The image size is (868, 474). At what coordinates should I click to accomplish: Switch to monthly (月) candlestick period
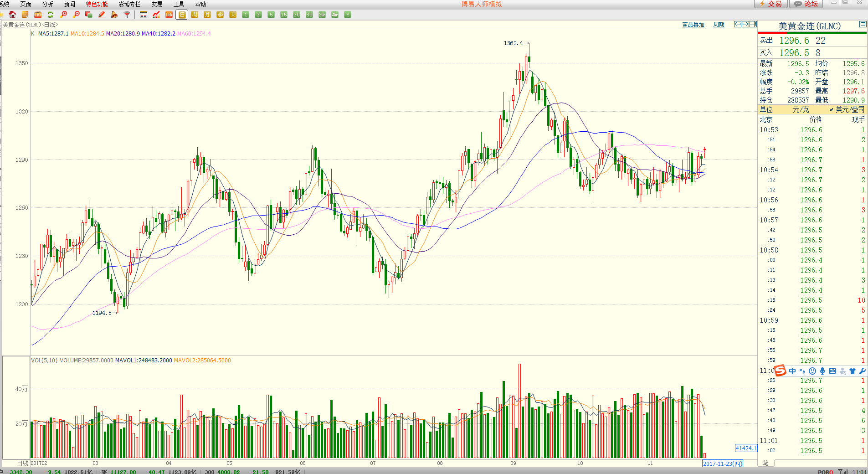pyautogui.click(x=207, y=15)
